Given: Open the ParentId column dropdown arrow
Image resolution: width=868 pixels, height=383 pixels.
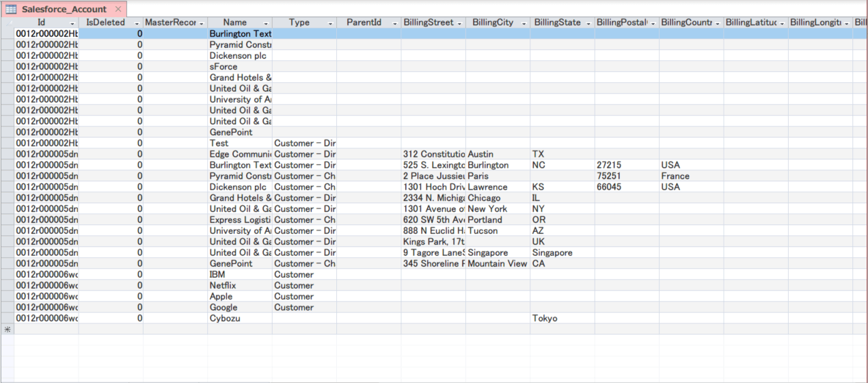Looking at the screenshot, I should (396, 23).
